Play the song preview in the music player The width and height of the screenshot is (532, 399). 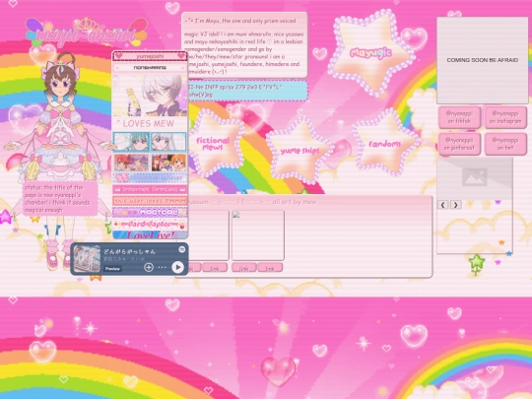click(177, 267)
